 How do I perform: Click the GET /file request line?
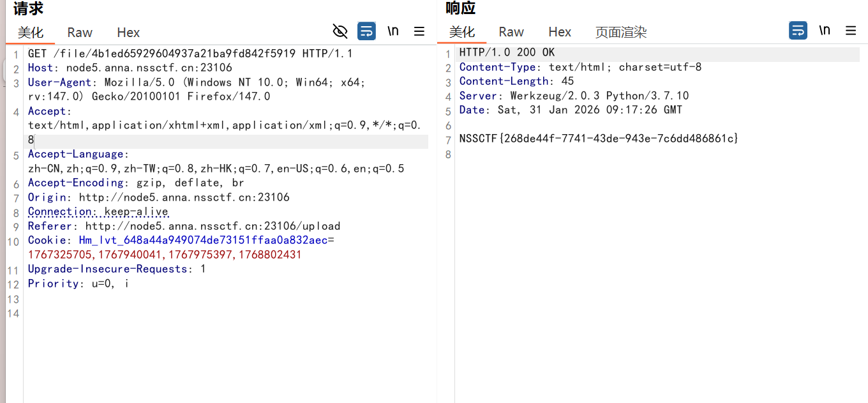[x=190, y=54]
